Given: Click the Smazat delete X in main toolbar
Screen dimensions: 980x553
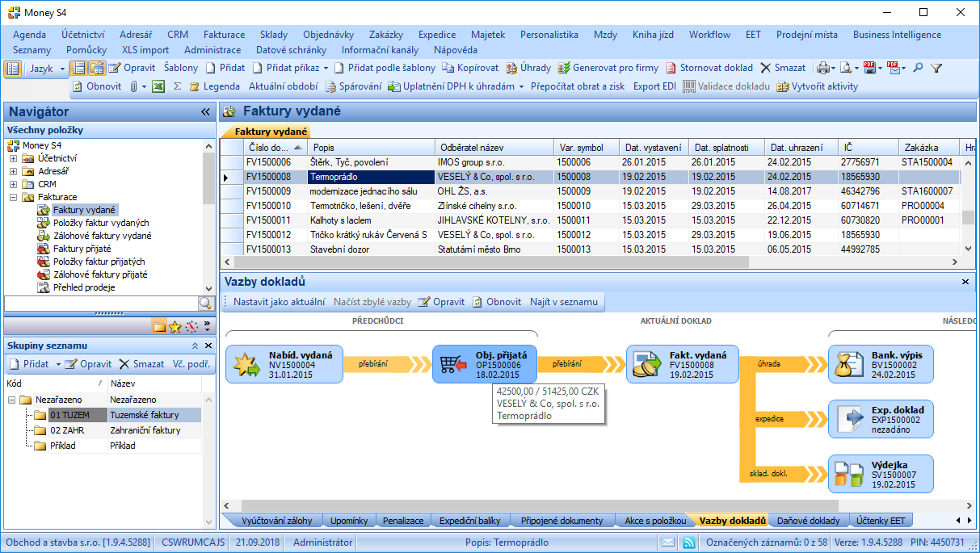Looking at the screenshot, I should (x=765, y=69).
